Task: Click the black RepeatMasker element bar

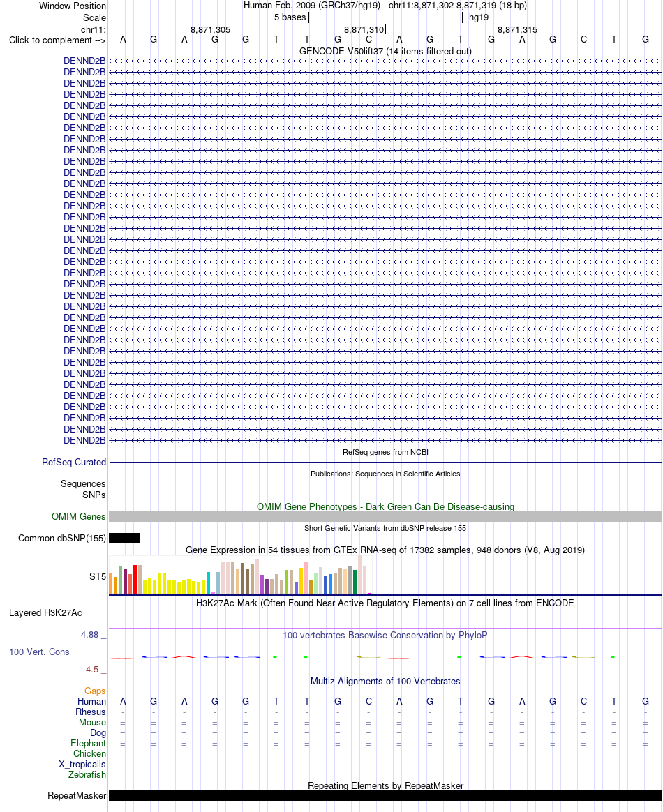Action: pyautogui.click(x=385, y=796)
